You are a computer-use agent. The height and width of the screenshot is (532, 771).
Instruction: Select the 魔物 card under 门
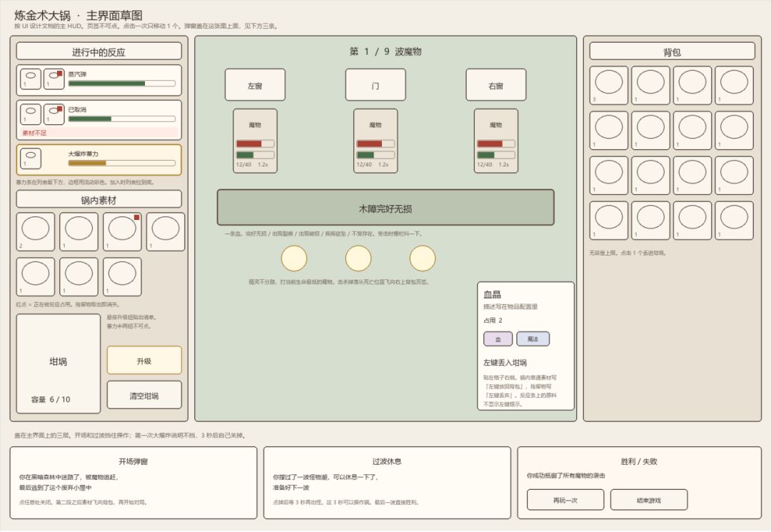[x=376, y=141]
